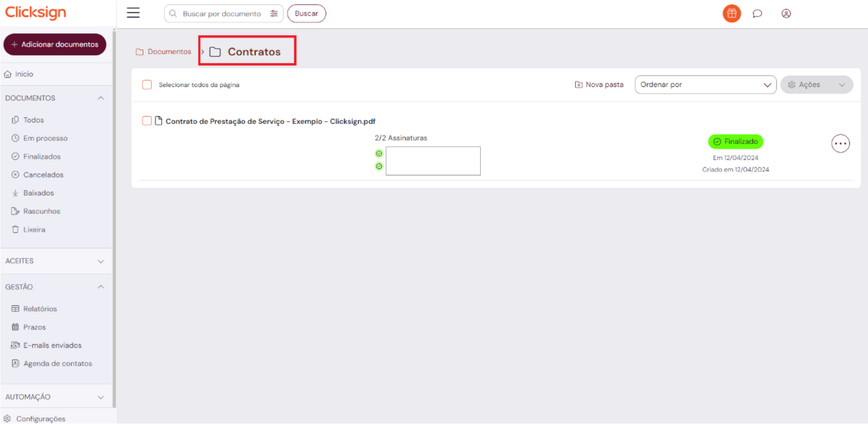Open the Ações dropdown
The image size is (868, 424).
pyautogui.click(x=816, y=85)
